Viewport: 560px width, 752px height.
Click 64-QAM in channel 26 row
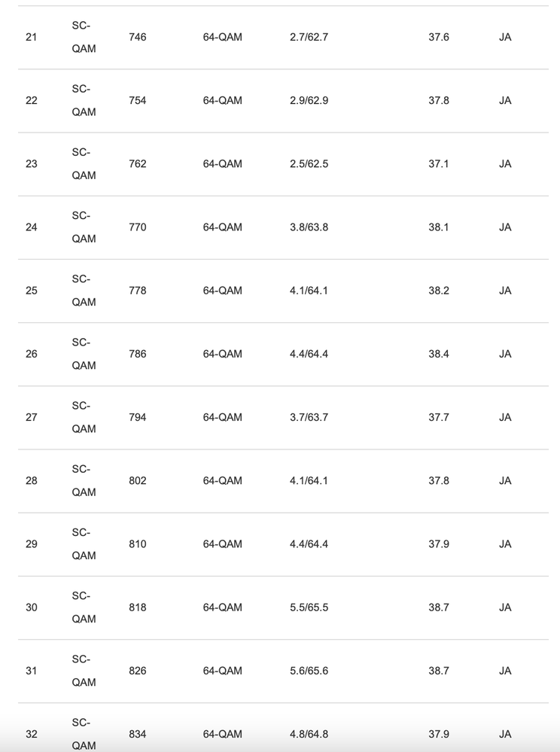(223, 354)
